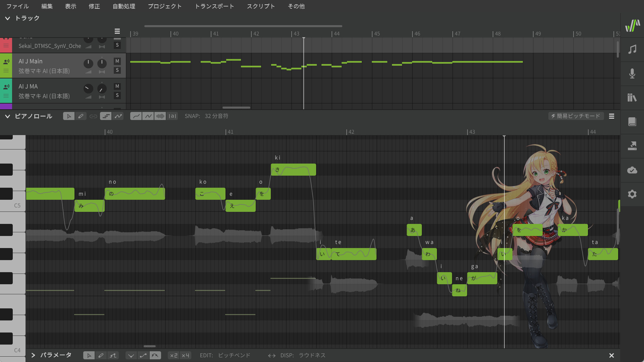Image resolution: width=644 pixels, height=362 pixels.
Task: Open the Render export icon in sidebar
Action: pyautogui.click(x=632, y=146)
